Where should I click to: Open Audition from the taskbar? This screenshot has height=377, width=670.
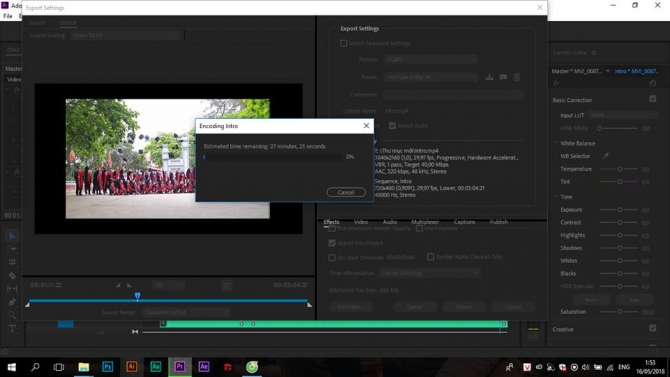[156, 367]
